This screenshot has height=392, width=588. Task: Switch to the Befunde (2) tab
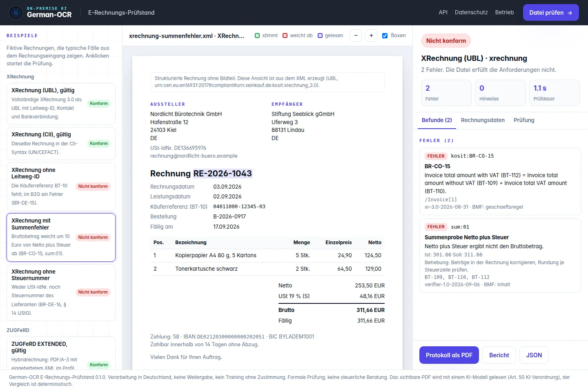pos(437,120)
